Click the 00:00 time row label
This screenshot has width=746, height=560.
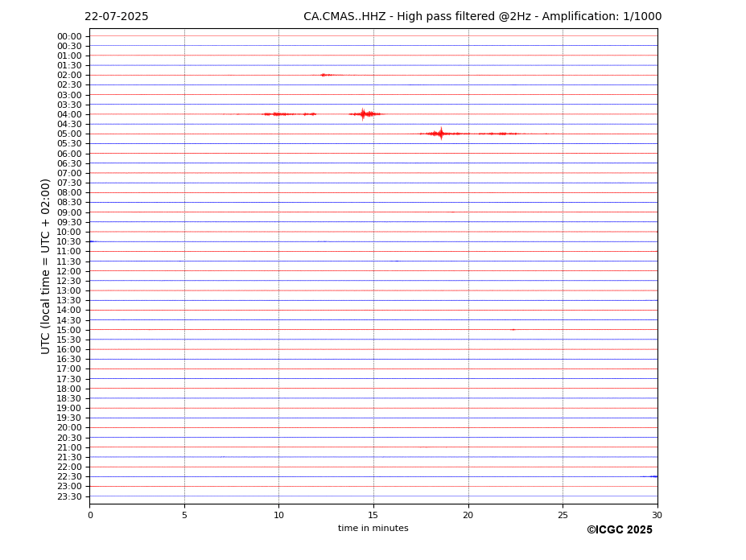(69, 37)
